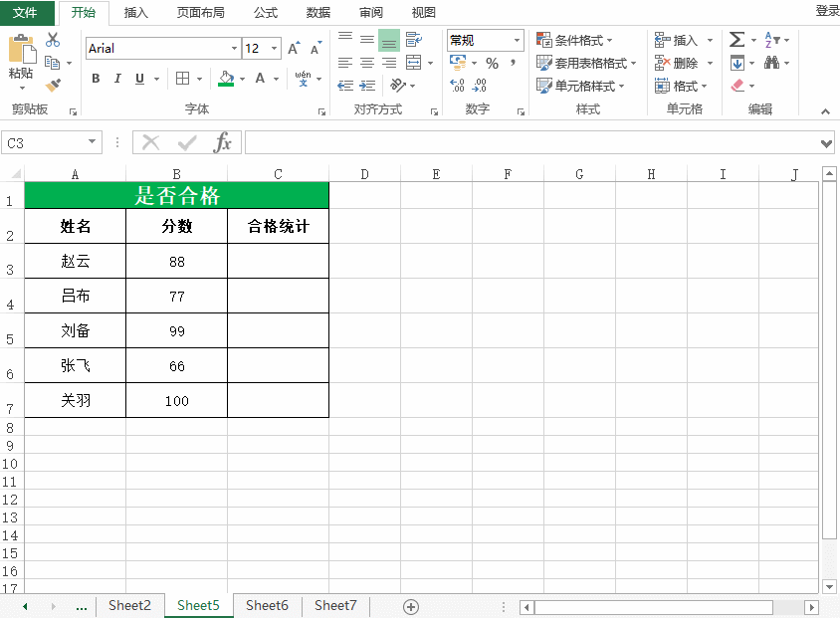Click the 套用表格格式 format-as-table icon
This screenshot has height=618, width=840.
577,62
